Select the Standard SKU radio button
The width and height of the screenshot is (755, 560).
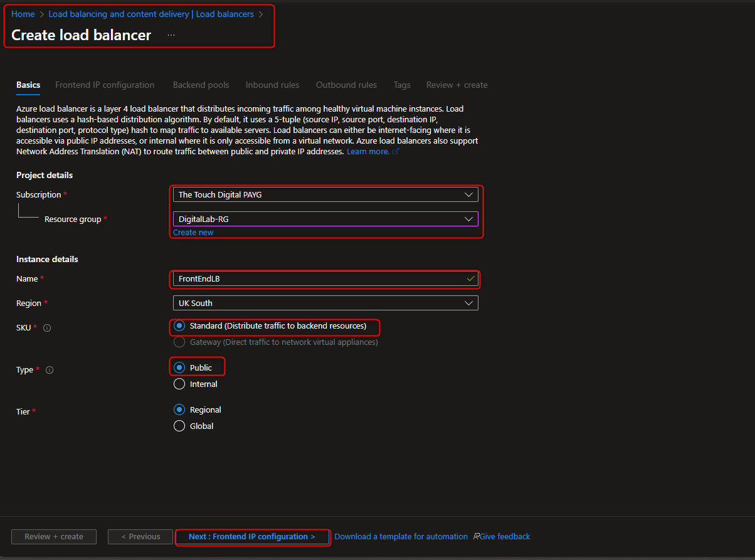179,327
